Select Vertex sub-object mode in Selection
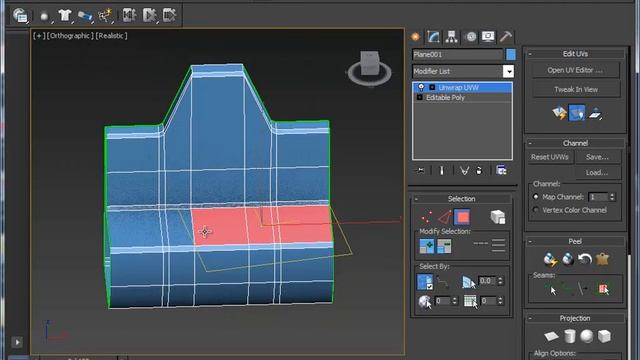Image resolution: width=640 pixels, height=360 pixels. (427, 217)
